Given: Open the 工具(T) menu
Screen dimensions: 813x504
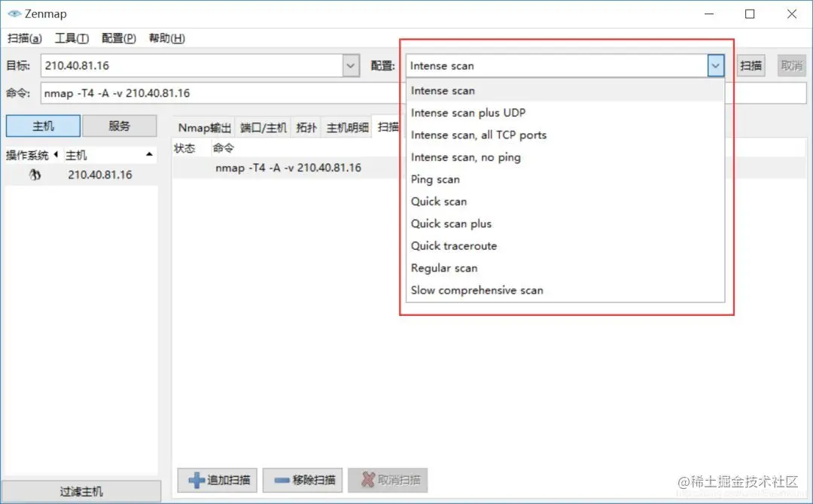Looking at the screenshot, I should click(72, 38).
